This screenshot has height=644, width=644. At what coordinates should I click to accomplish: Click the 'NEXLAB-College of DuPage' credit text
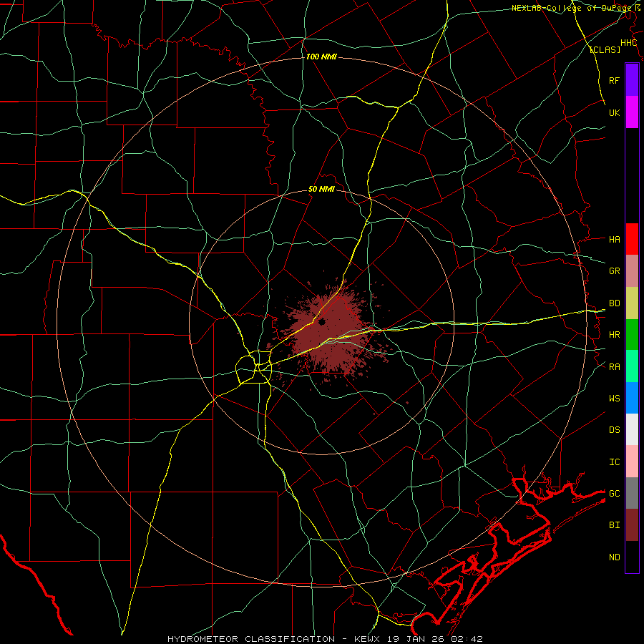pos(572,8)
